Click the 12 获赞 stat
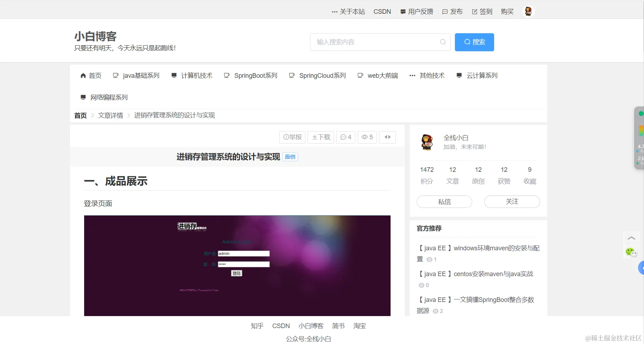The width and height of the screenshot is (644, 344). [504, 175]
